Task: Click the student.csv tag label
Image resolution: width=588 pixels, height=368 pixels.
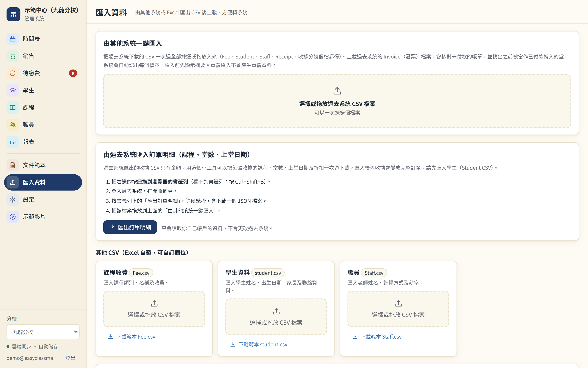Action: point(268,273)
